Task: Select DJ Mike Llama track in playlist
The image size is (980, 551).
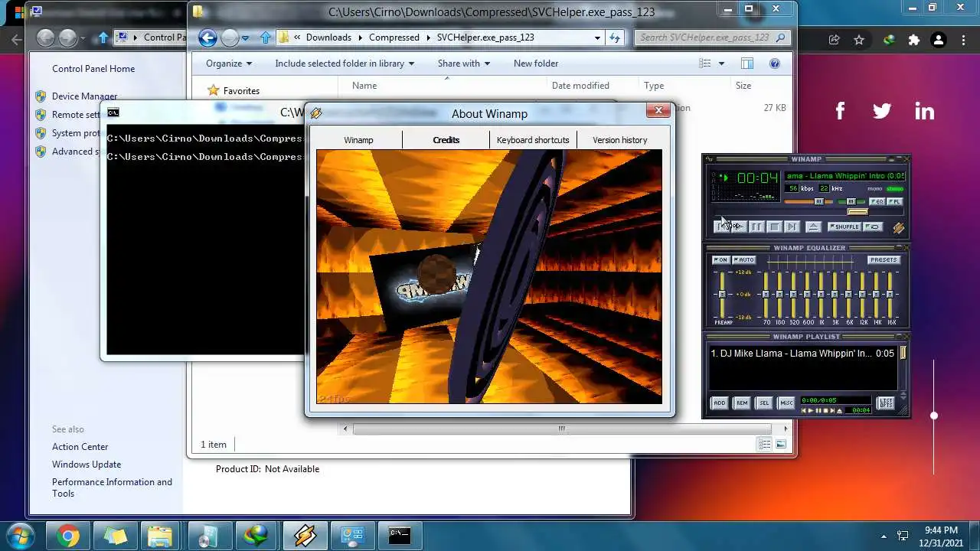Action: (802, 354)
